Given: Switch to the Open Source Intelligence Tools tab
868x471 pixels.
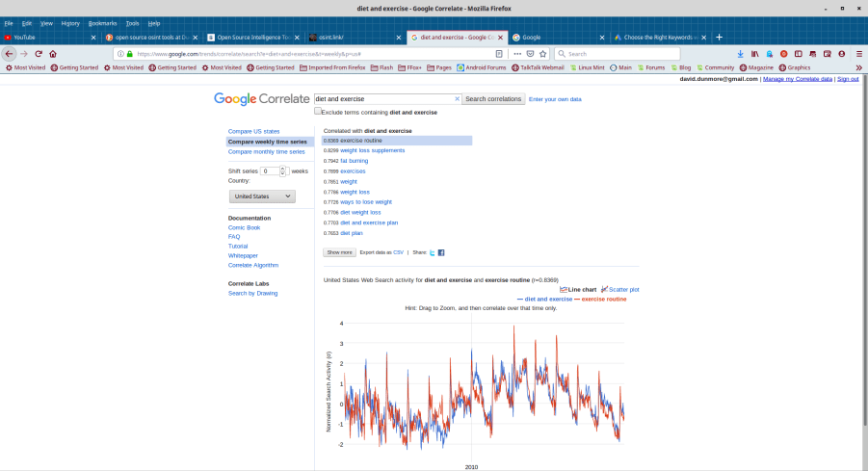Looking at the screenshot, I should [253, 37].
